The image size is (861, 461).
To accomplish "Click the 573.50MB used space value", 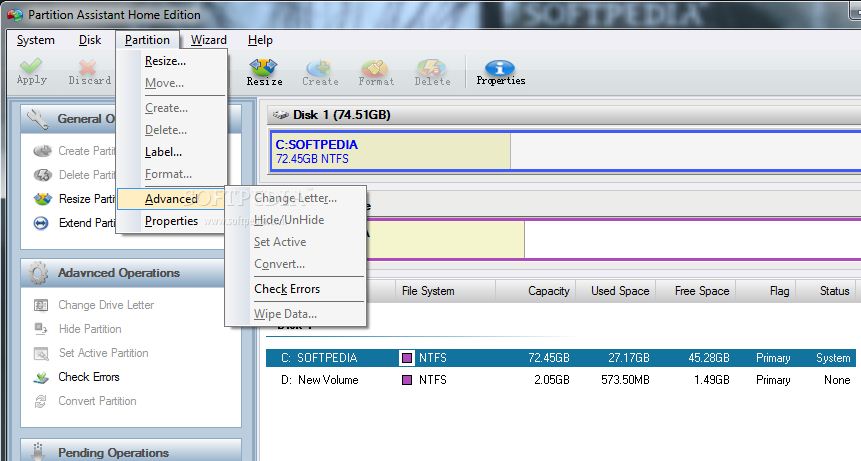I will (625, 380).
